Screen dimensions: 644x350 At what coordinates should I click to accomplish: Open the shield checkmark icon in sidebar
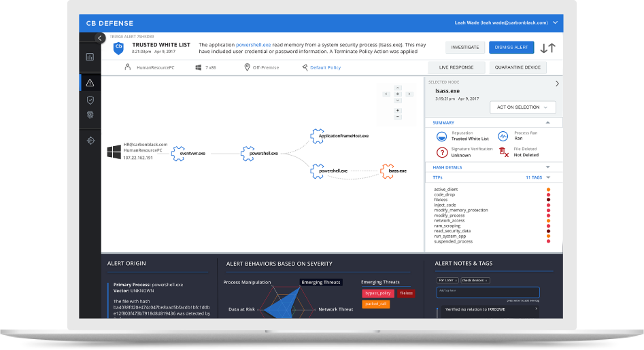[90, 100]
